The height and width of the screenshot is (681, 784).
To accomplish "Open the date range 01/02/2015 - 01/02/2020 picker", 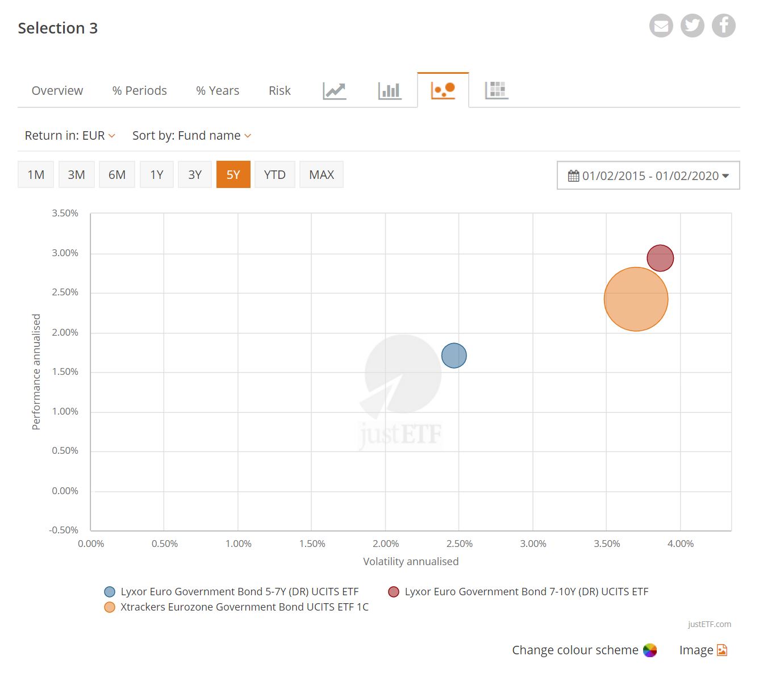I will [648, 175].
